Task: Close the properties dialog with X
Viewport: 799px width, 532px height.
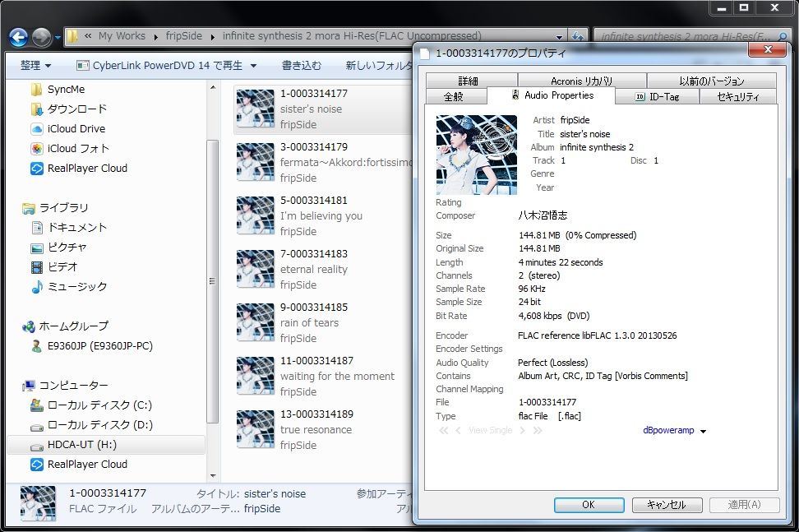Action: click(x=769, y=49)
